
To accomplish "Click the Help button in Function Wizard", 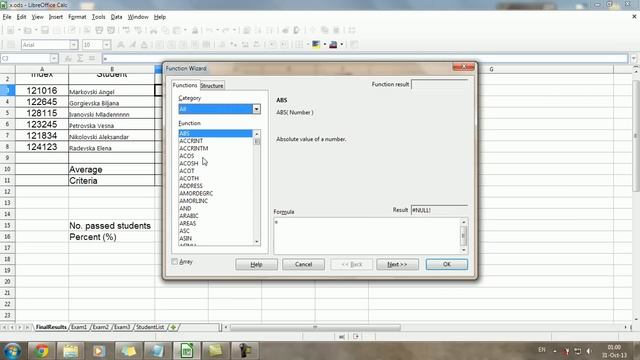I will (x=256, y=264).
